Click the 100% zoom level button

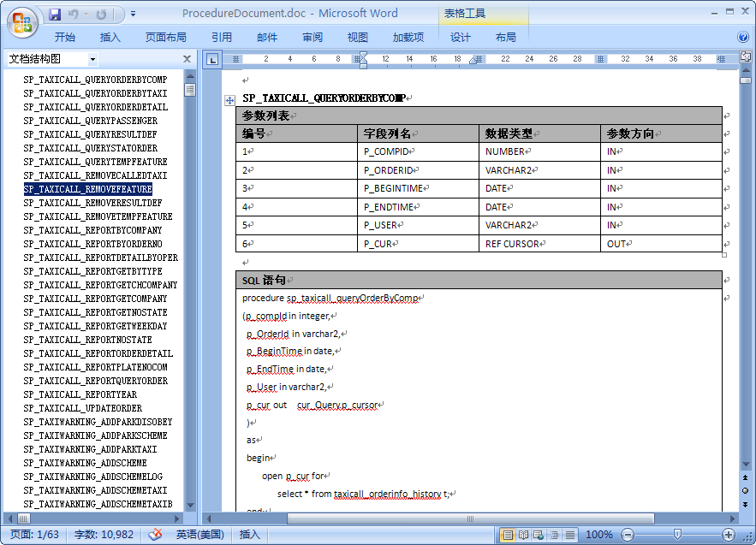(598, 535)
